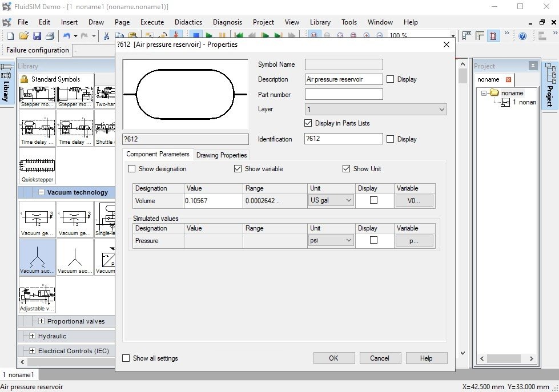Click the p... variable button

[415, 241]
